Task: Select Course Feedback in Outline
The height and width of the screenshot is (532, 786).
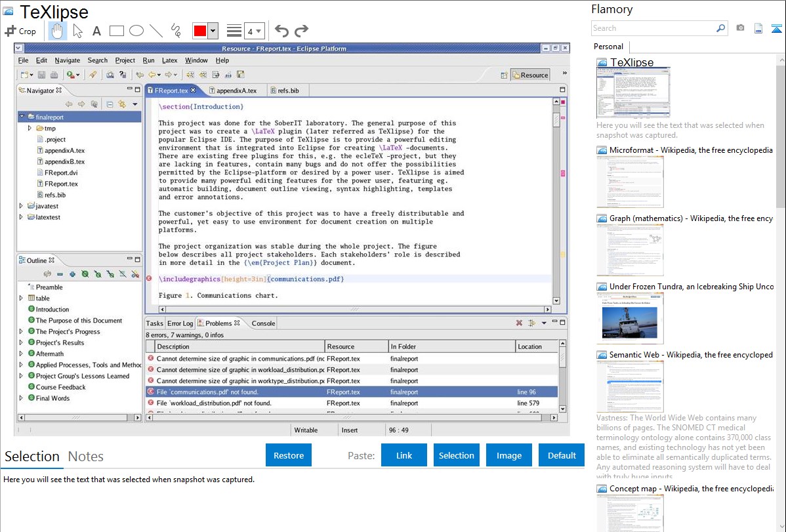Action: (56, 387)
